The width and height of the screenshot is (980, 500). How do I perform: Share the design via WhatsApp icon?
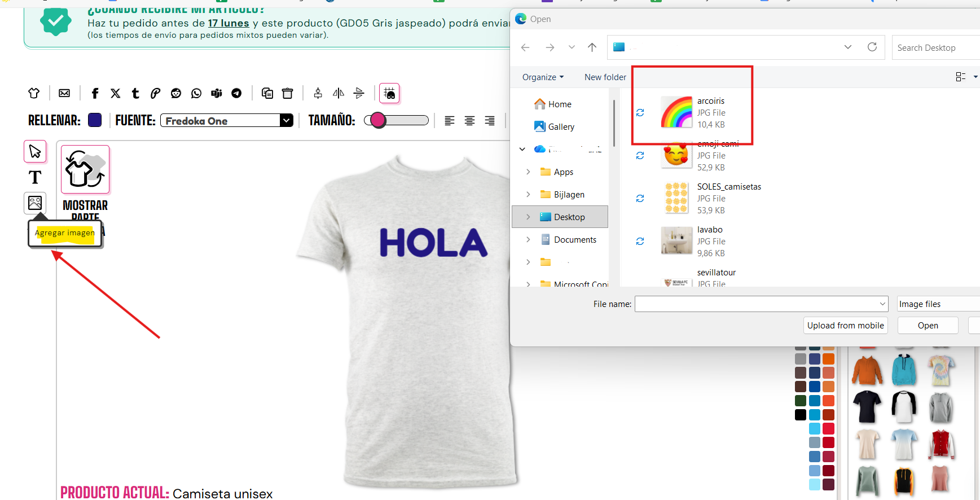click(196, 93)
